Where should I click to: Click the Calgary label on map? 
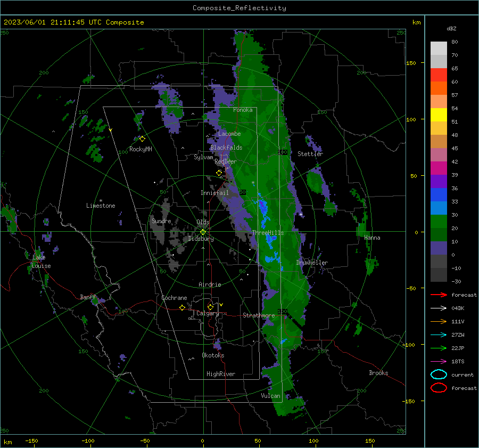pos(208,313)
